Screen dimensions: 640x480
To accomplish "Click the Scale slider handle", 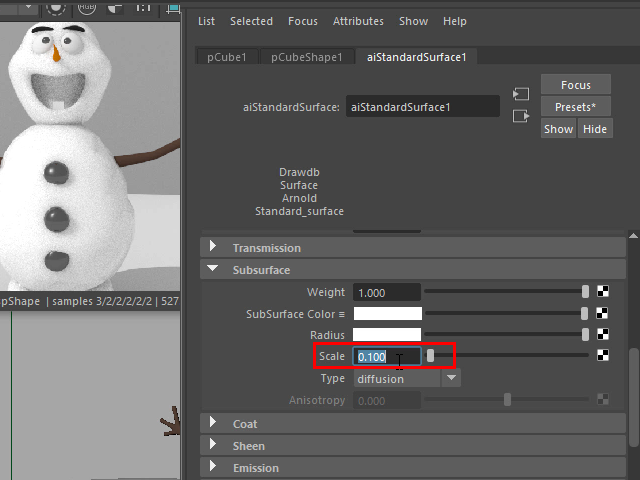I will click(x=431, y=356).
